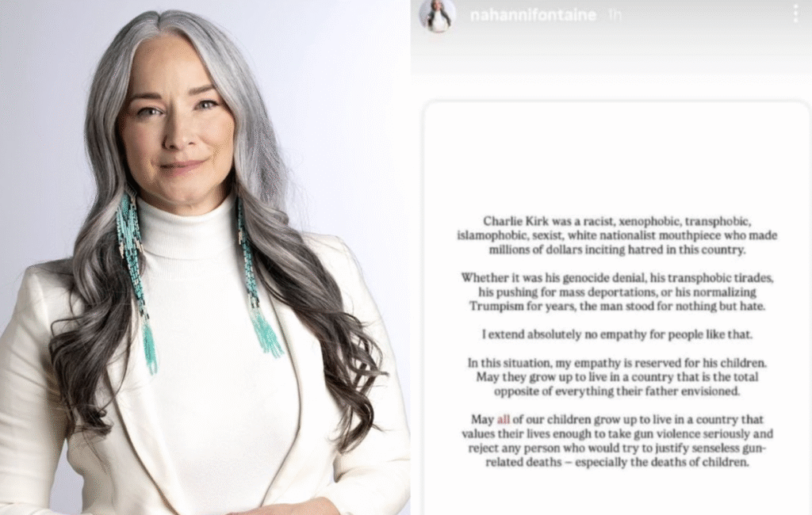This screenshot has width=812, height=515.
Task: Click the paragraph starting "In this situation"
Action: point(617,377)
